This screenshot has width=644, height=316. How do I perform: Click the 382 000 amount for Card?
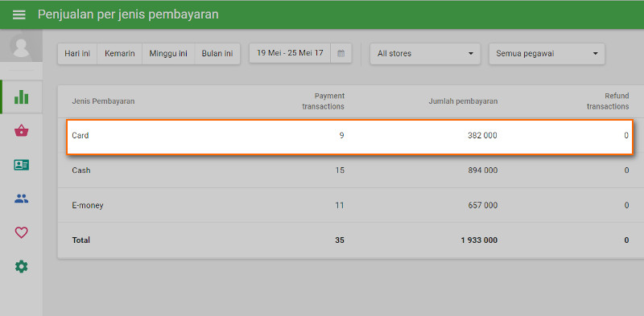(x=482, y=135)
